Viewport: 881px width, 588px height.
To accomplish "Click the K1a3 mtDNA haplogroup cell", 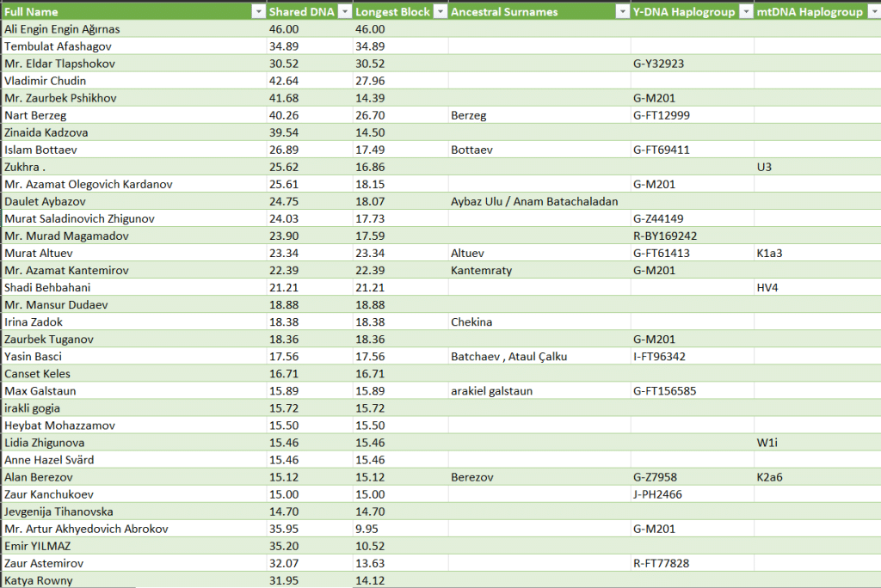I will [x=769, y=253].
